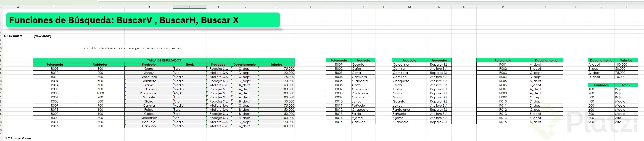Viewport: 644px width, 141px height.
Task: Select R008 in the Referencia-Departamento table
Action: [x=503, y=93]
